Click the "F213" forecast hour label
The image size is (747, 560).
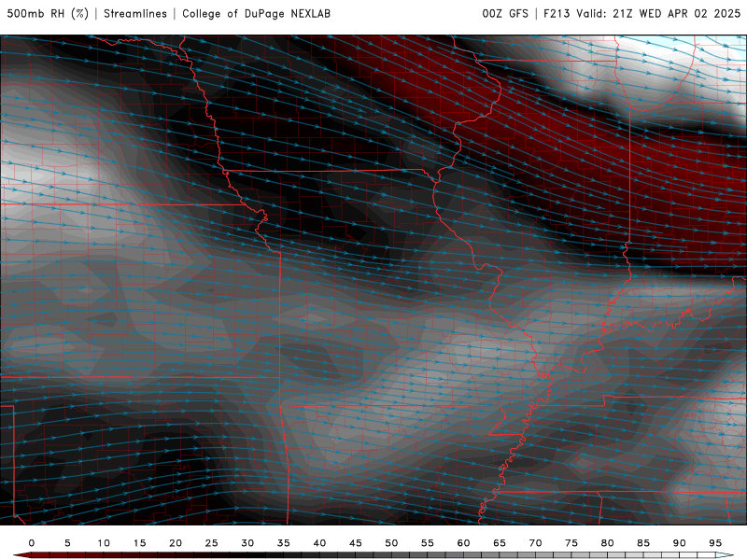pyautogui.click(x=557, y=14)
